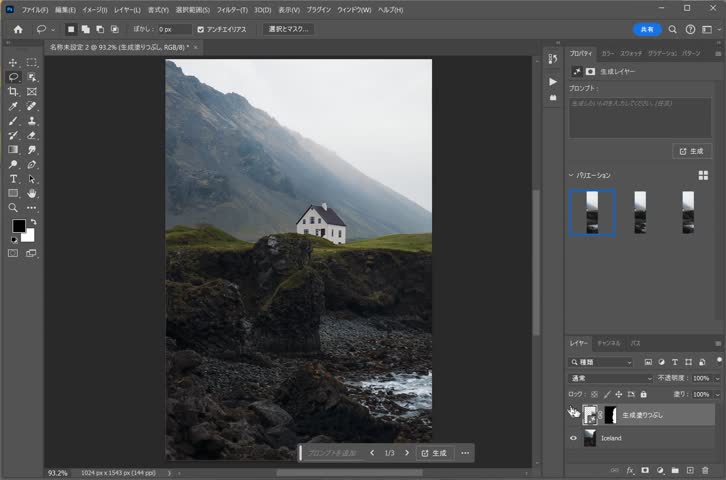Switch to the チャンネル tab

(608, 343)
